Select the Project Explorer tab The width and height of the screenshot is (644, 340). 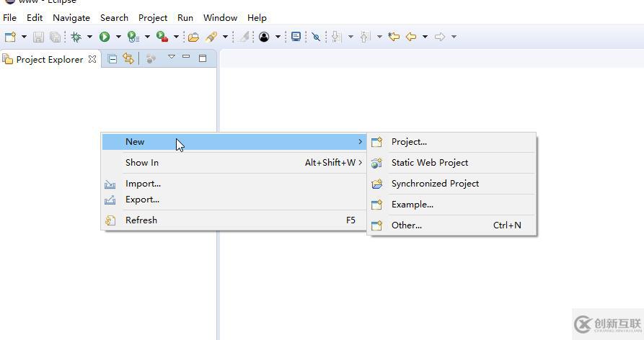49,60
